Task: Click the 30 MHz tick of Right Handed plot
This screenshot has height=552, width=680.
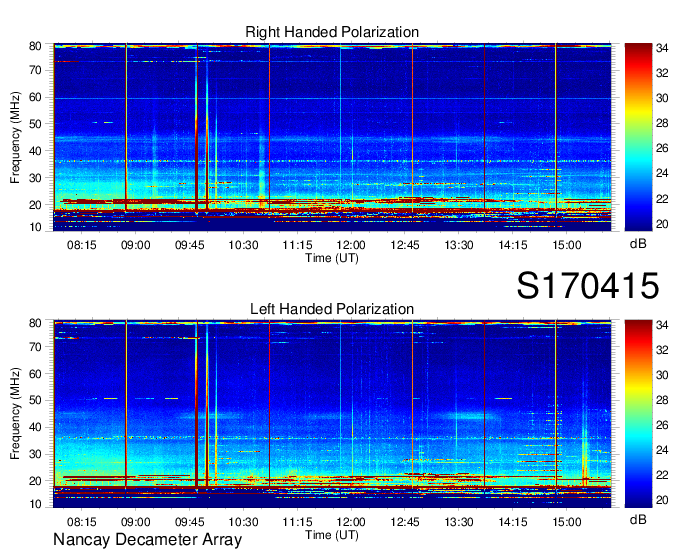Action: click(35, 178)
